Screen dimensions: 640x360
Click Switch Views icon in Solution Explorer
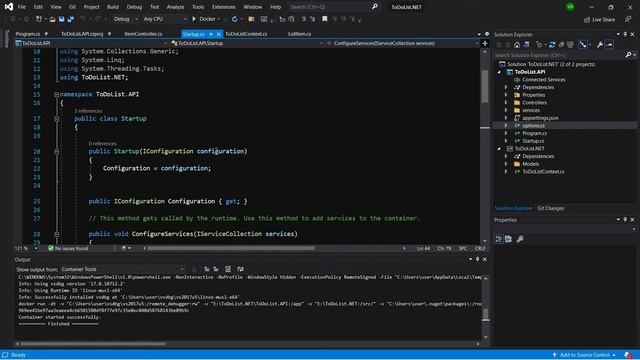[526, 44]
